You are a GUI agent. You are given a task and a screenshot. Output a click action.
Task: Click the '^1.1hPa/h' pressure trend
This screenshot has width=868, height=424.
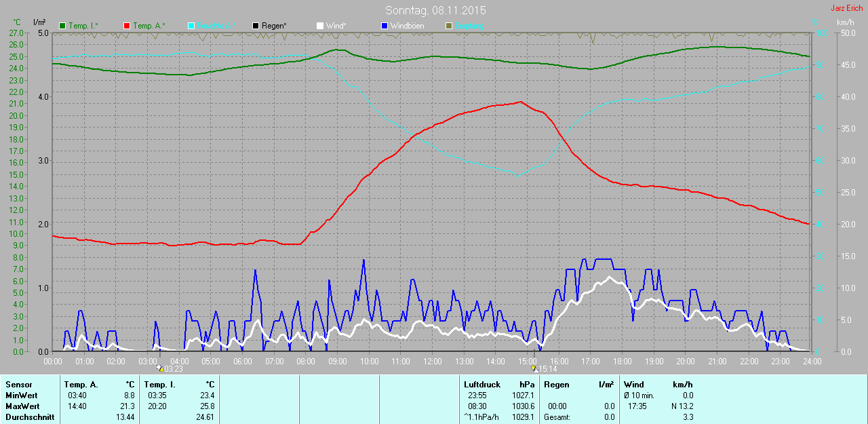click(481, 417)
